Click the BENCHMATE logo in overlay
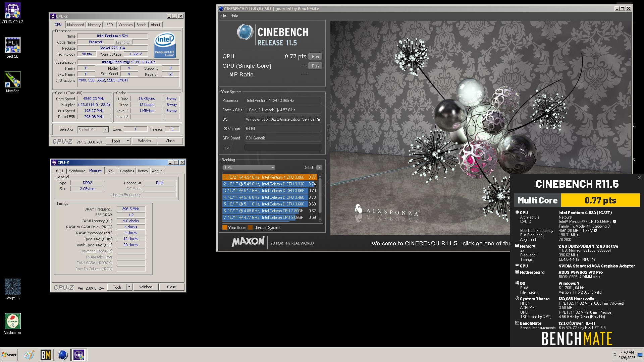Viewport: 644px width, 362px height. pyautogui.click(x=577, y=339)
